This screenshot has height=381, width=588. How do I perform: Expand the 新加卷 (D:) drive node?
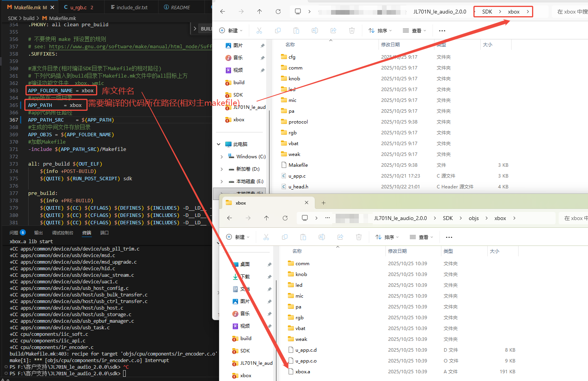click(221, 169)
